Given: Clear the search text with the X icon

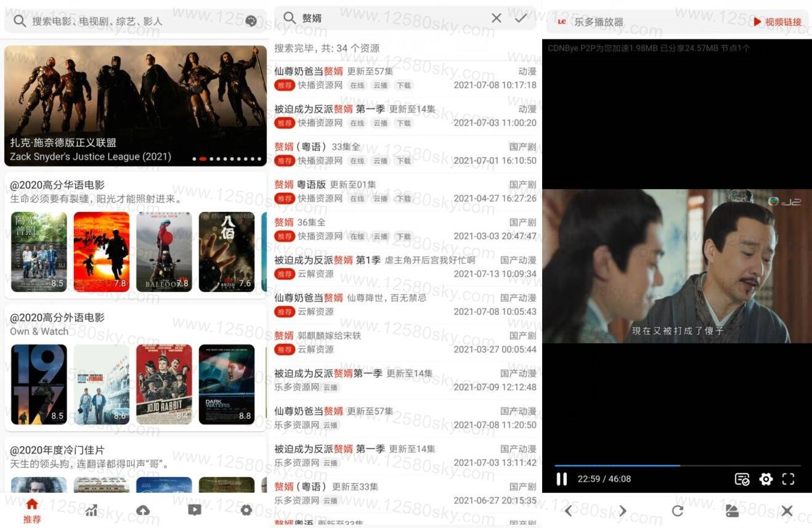Looking at the screenshot, I should (x=497, y=18).
